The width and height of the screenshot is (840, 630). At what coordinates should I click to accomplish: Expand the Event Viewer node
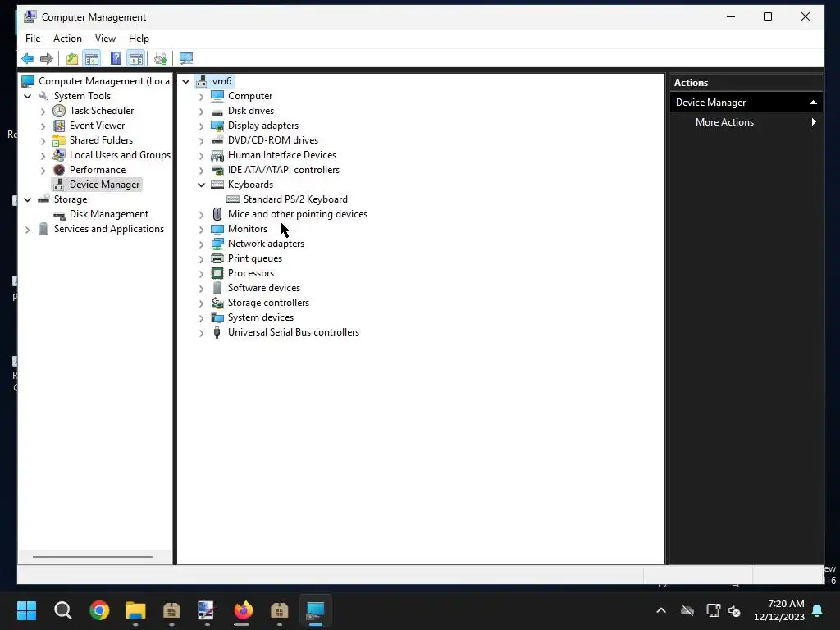[43, 126]
